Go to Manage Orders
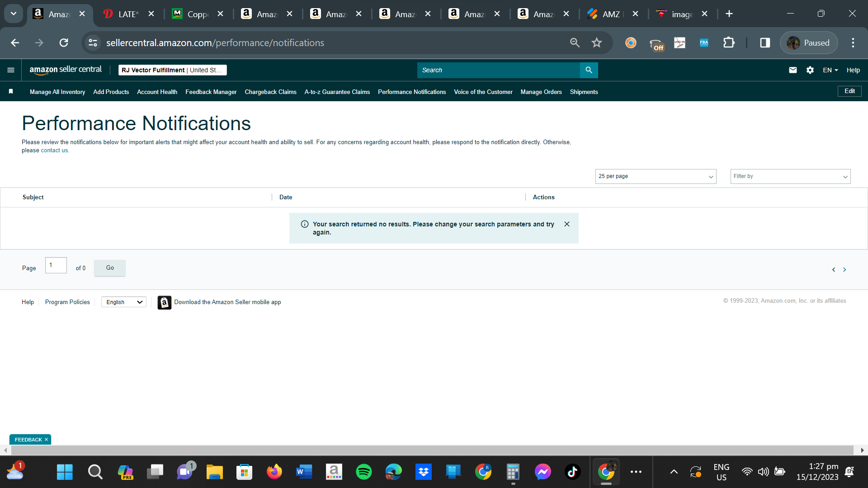 (x=541, y=92)
